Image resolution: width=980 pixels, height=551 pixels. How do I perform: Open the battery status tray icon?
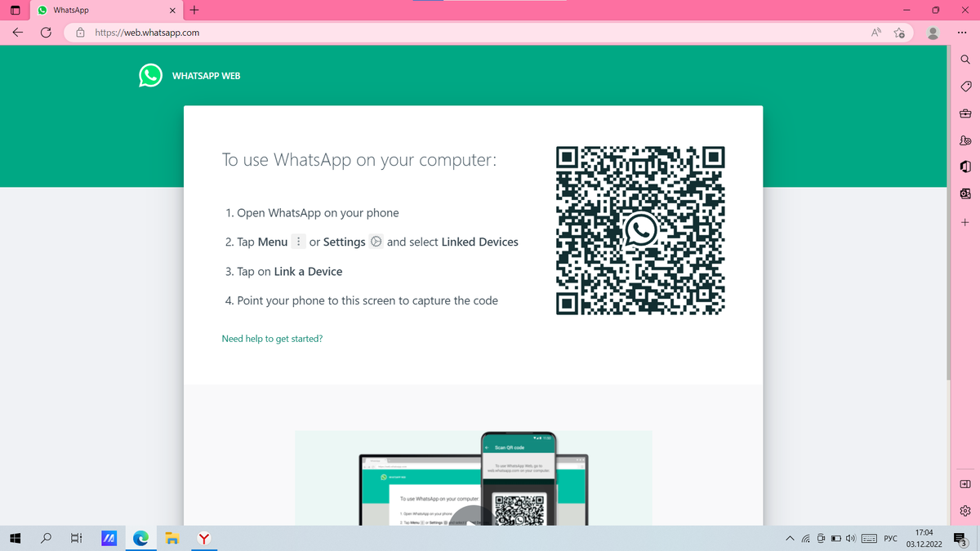tap(836, 539)
